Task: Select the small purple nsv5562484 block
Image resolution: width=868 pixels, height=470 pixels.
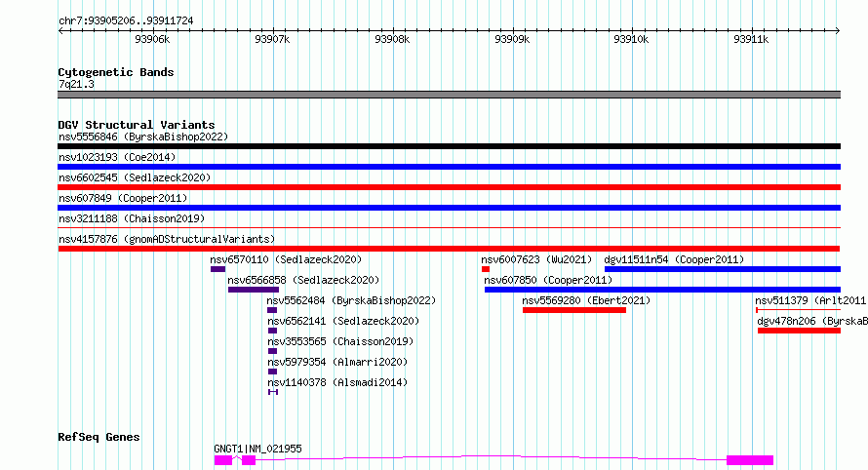Action: [272, 310]
